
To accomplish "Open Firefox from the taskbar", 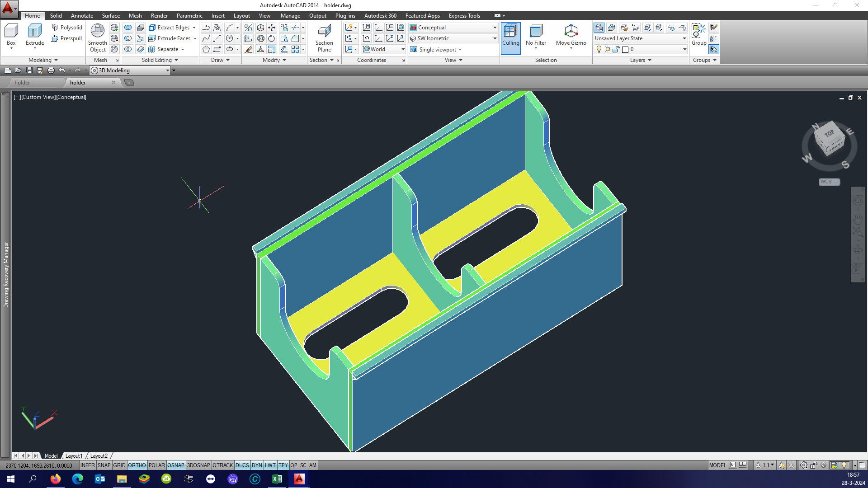I will click(55, 479).
